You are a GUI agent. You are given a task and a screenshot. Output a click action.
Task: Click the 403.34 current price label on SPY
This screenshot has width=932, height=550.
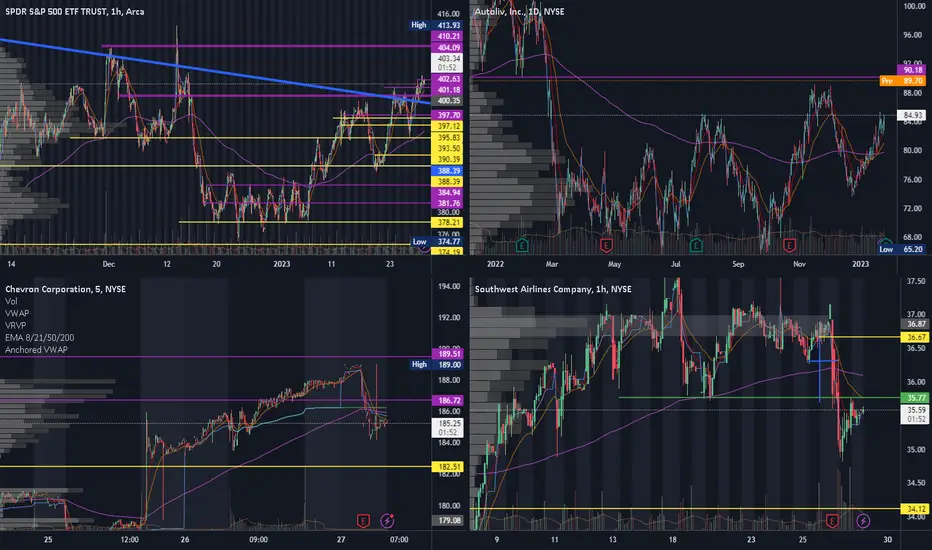pos(448,62)
